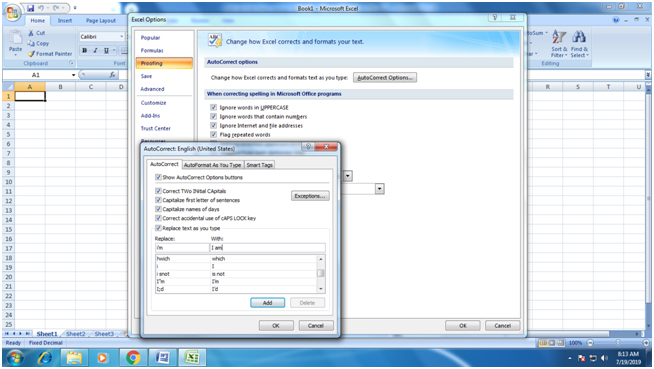Toggle Ignore Internet and file addresses checkbox
Screen dimensions: 654x369
click(x=214, y=126)
